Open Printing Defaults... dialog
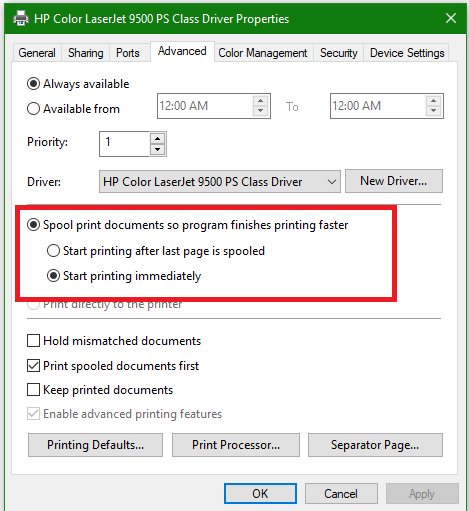Image resolution: width=469 pixels, height=511 pixels. point(95,445)
